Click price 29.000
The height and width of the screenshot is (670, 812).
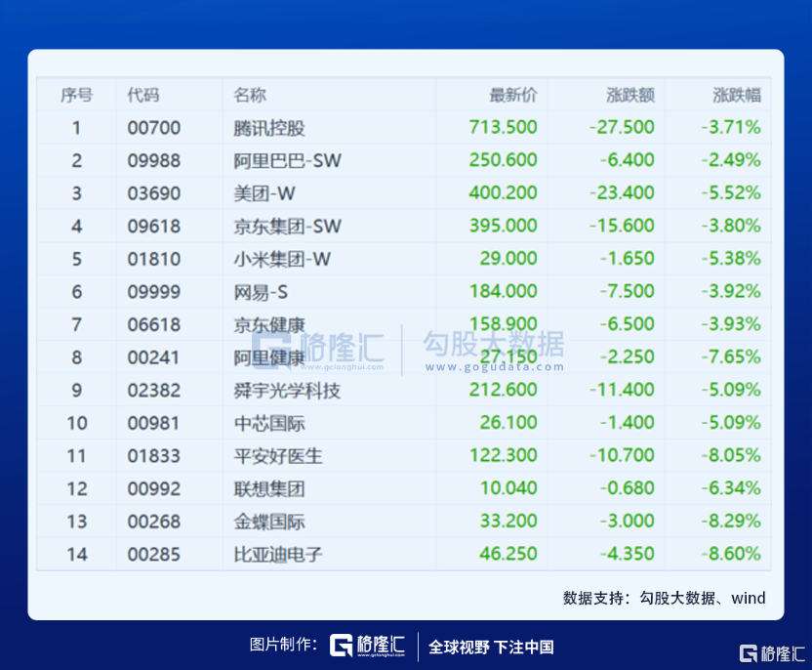pyautogui.click(x=508, y=258)
